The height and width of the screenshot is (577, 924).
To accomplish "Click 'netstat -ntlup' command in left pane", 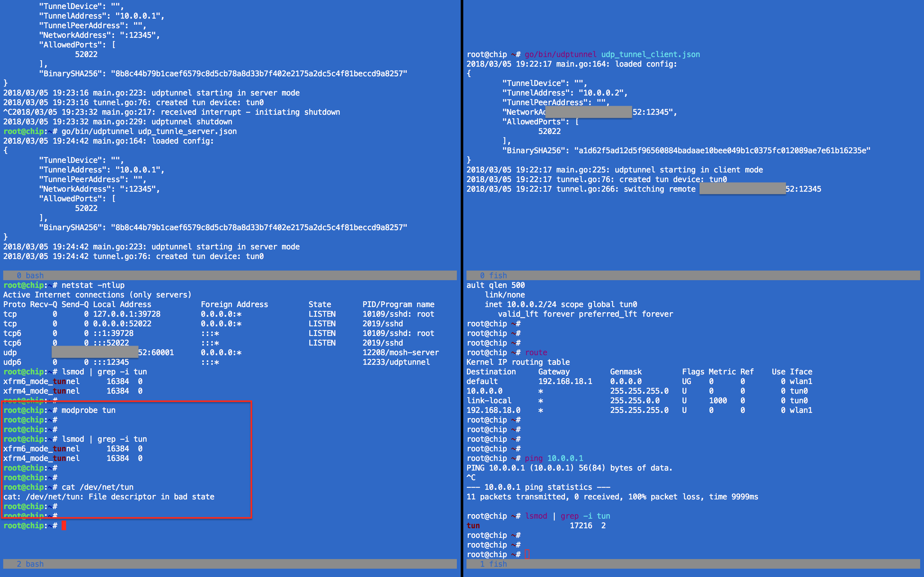I will [x=93, y=285].
